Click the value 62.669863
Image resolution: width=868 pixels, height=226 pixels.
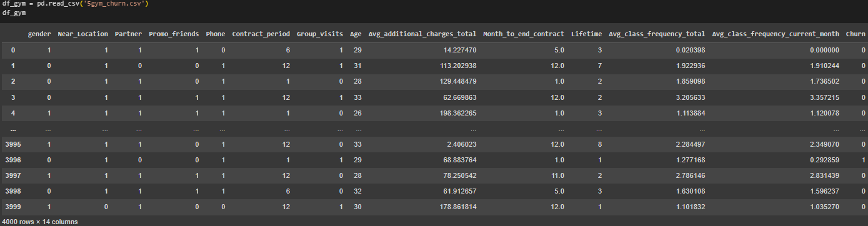click(x=460, y=97)
